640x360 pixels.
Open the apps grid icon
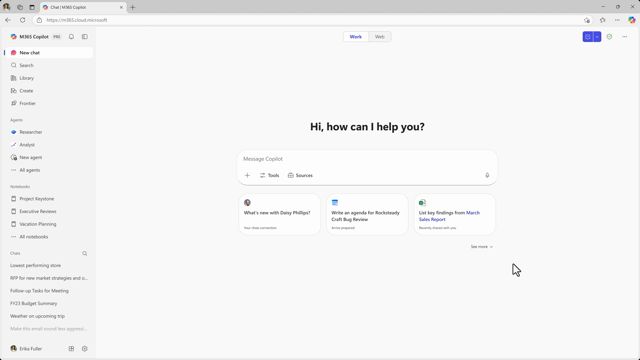click(x=71, y=349)
